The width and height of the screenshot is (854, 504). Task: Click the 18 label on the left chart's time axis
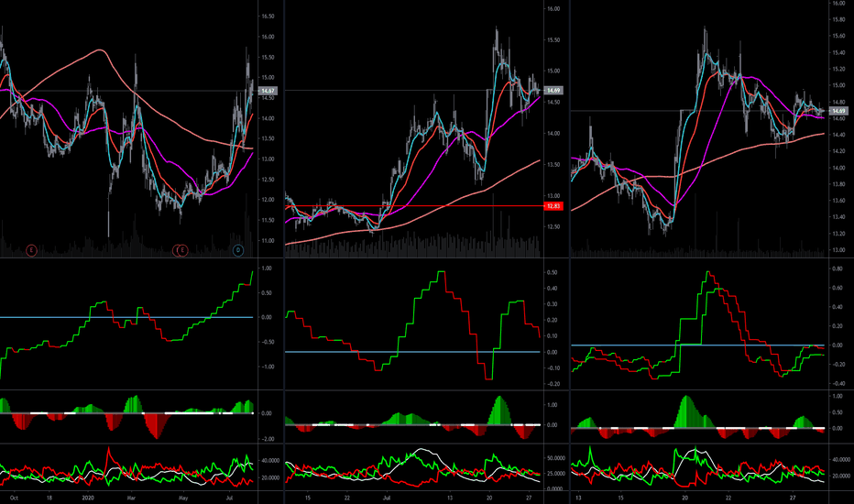point(49,498)
